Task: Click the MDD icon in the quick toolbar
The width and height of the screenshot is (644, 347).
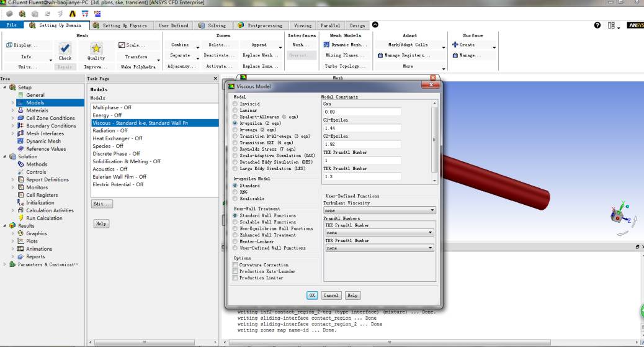Action: click(97, 14)
